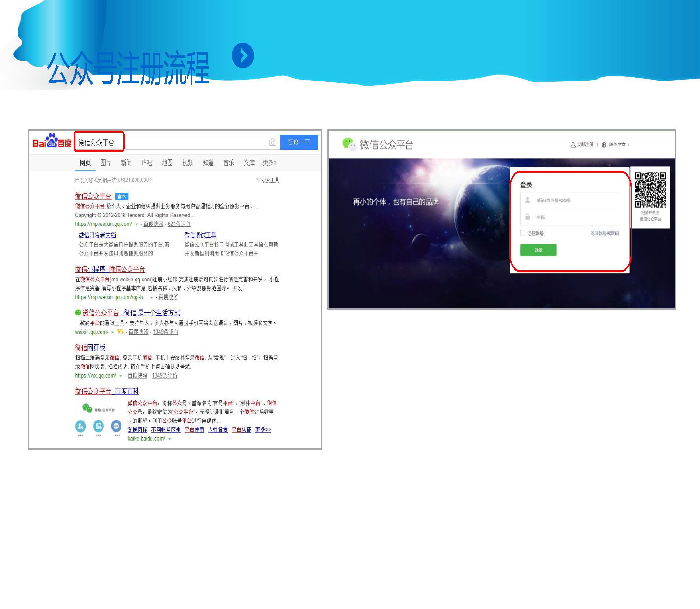Image resolution: width=700 pixels, height=609 pixels.
Task: Open the 发展历程 baike sublink
Action: click(137, 429)
